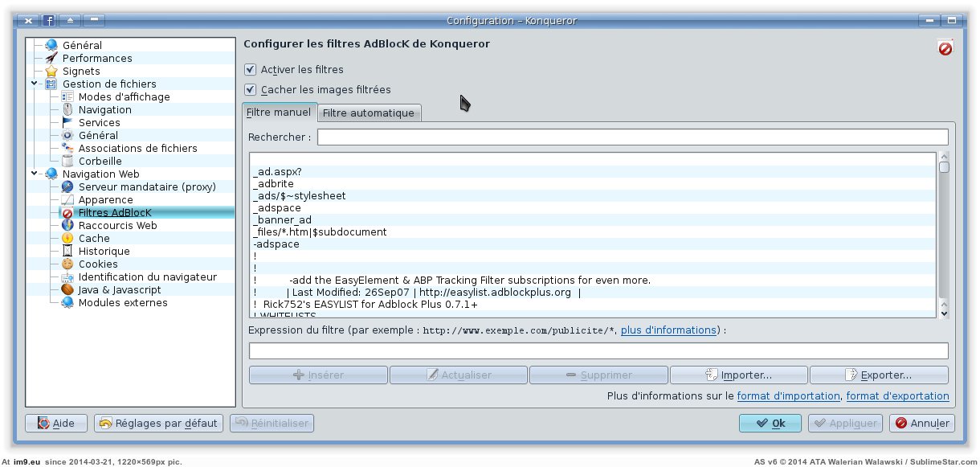The height and width of the screenshot is (467, 980).
Task: Click the Performances rocket icon in sidebar
Action: coord(51,59)
